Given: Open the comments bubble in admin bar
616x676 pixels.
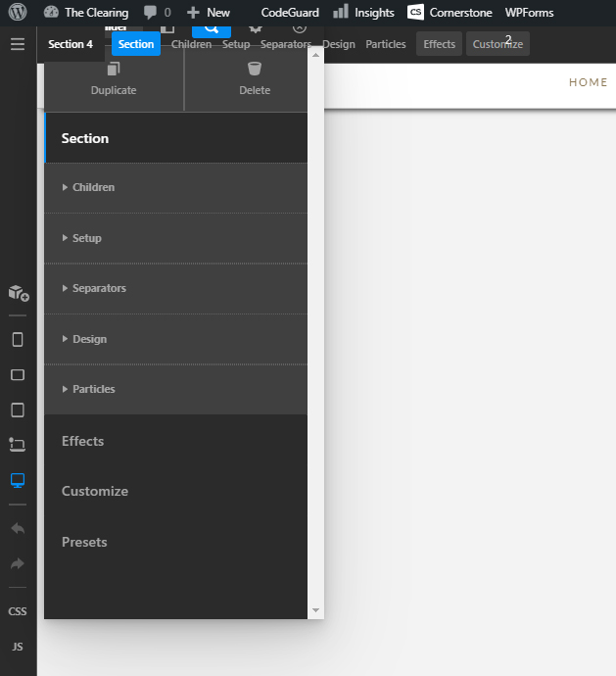Looking at the screenshot, I should 157,13.
